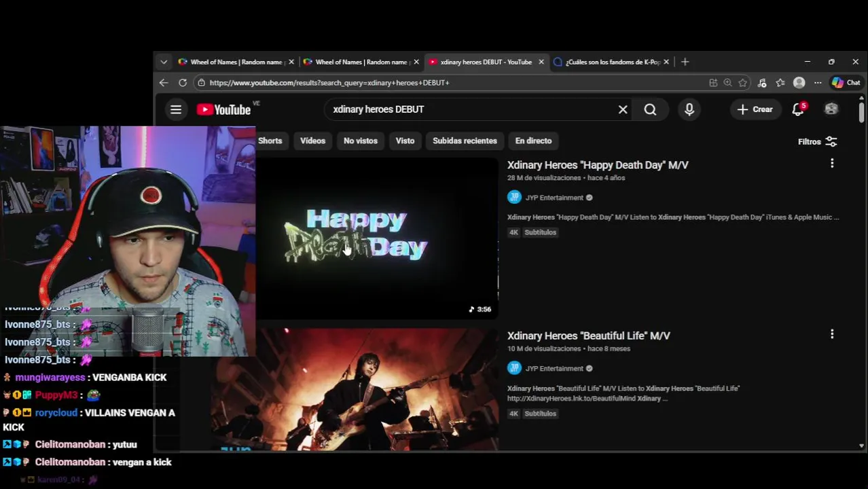Open more options for the Beautiful Life video
The height and width of the screenshot is (489, 868).
click(x=832, y=334)
